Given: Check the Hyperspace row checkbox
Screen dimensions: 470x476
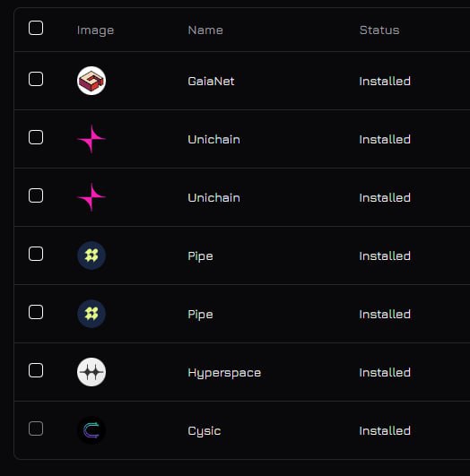Looking at the screenshot, I should pyautogui.click(x=36, y=370).
